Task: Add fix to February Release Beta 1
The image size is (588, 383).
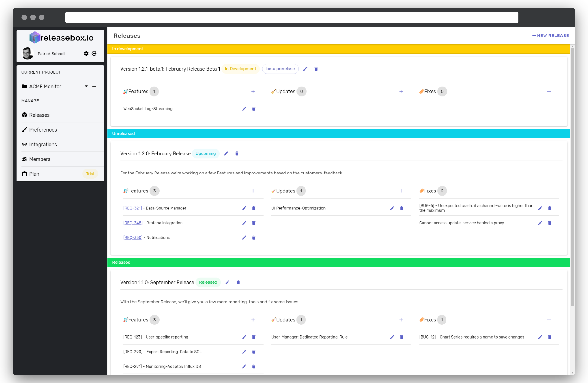Action: (549, 92)
